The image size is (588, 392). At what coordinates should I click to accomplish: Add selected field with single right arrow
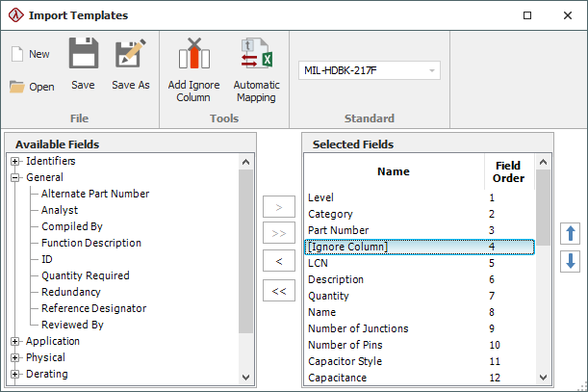(279, 207)
